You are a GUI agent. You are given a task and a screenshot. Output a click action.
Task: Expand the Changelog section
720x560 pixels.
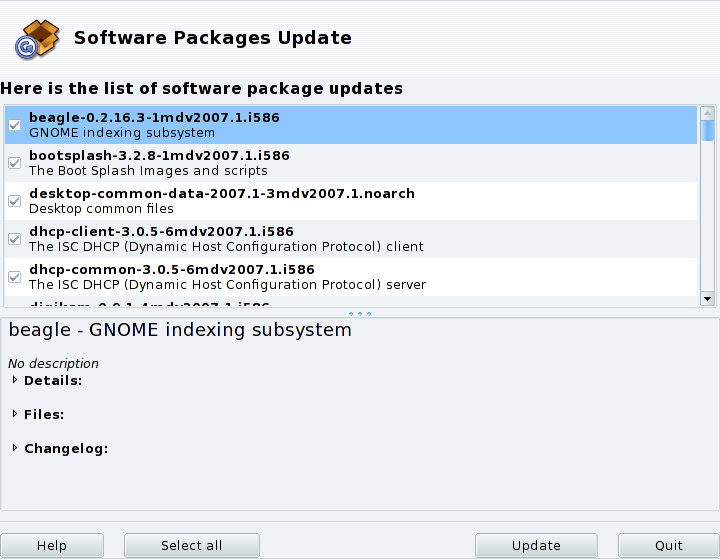coord(15,448)
